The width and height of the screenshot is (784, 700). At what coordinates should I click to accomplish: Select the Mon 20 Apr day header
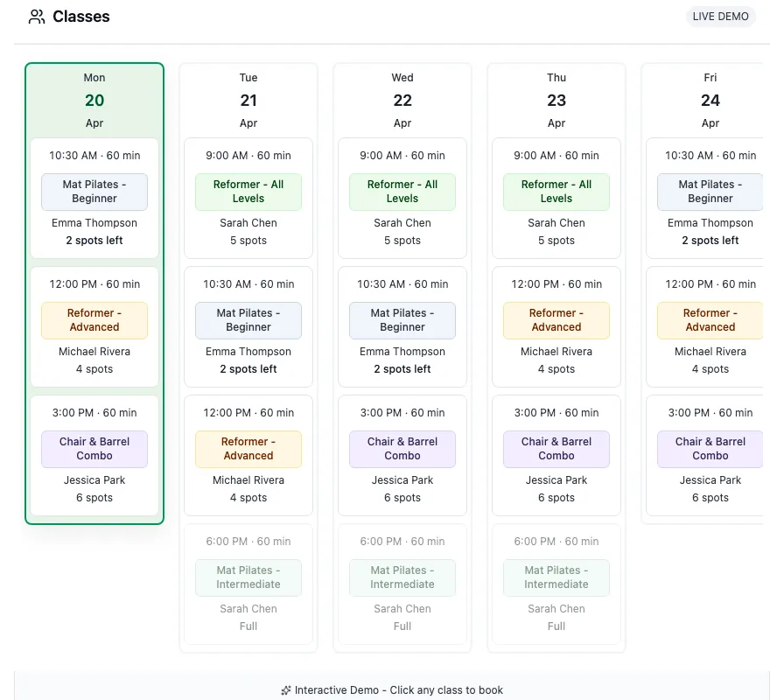pos(94,100)
